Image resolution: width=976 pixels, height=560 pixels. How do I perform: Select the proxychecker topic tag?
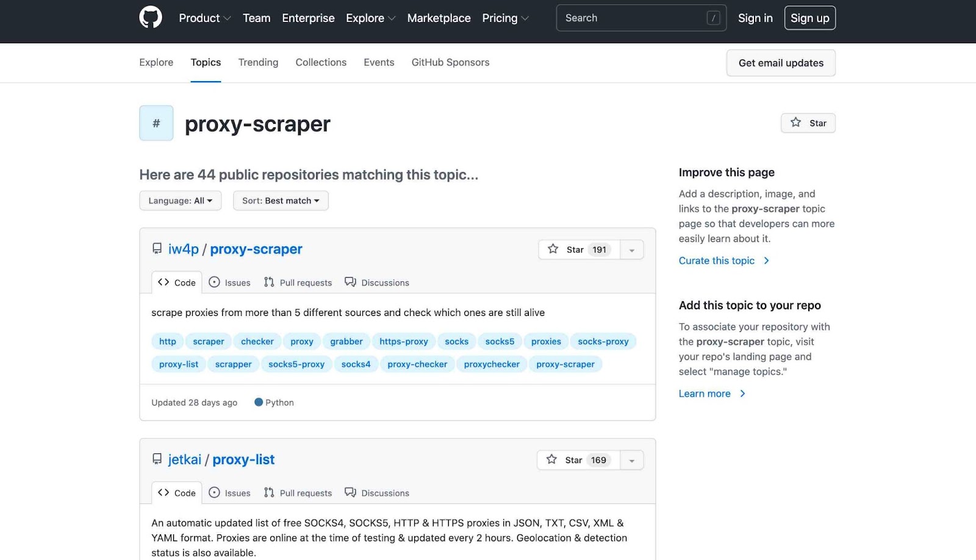[x=492, y=364]
